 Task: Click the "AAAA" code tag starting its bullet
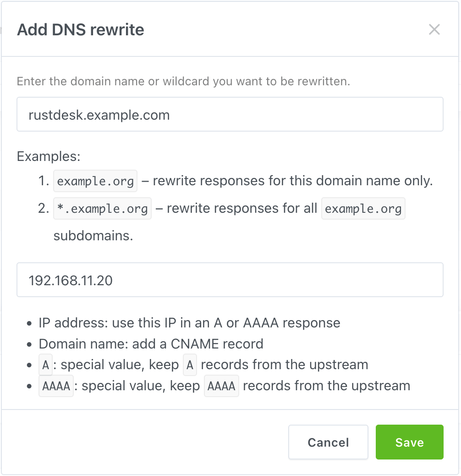point(56,386)
